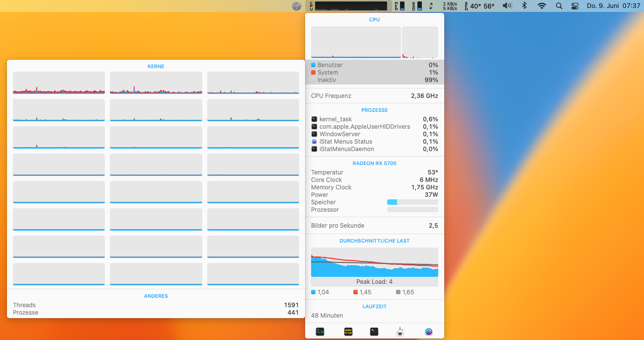Click the Prozesse count 441
The image size is (644, 340).
(x=293, y=313)
